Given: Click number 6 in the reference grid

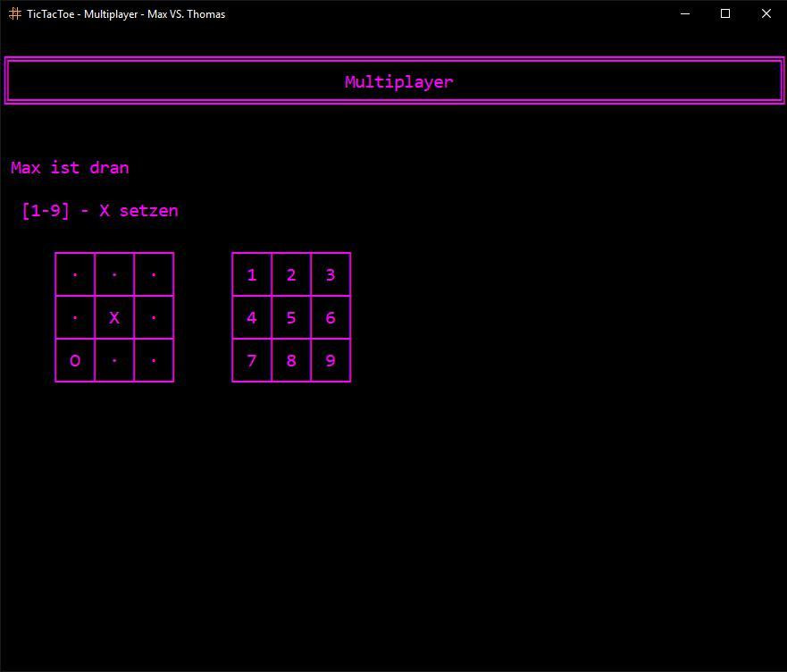Looking at the screenshot, I should pyautogui.click(x=331, y=317).
